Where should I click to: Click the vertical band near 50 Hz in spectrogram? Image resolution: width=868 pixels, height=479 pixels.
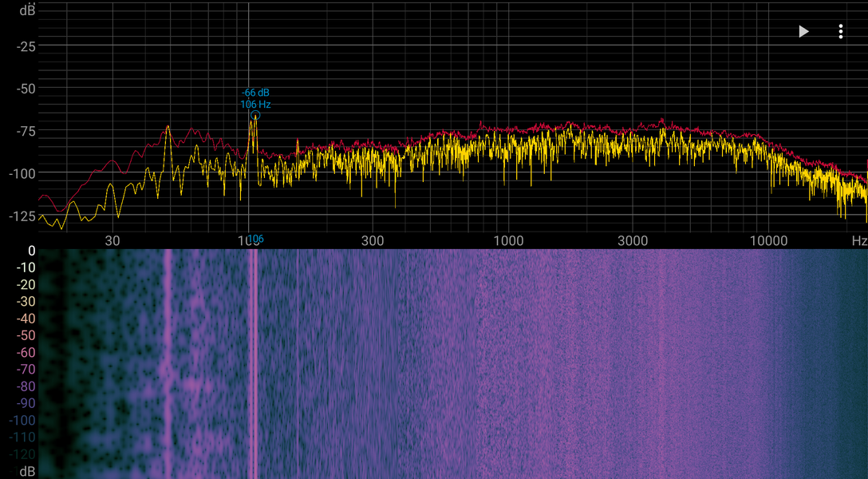click(168, 364)
